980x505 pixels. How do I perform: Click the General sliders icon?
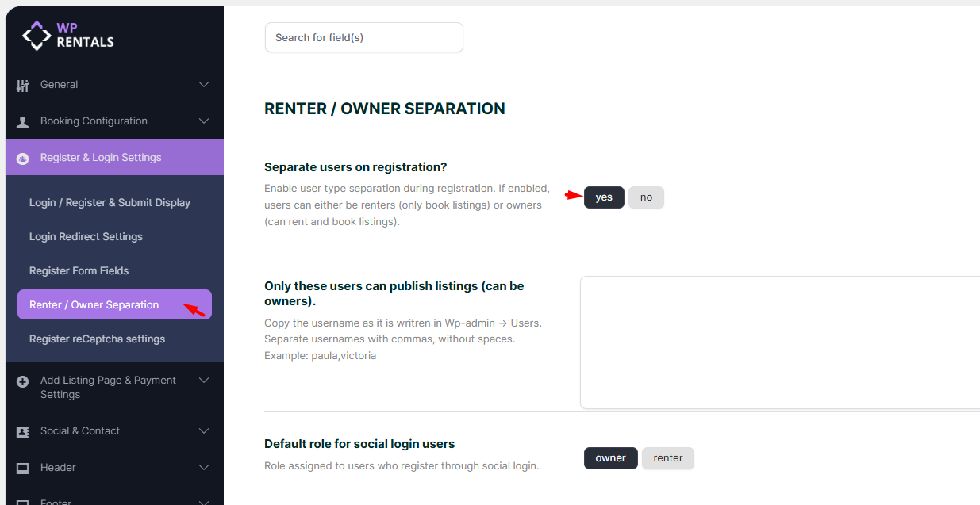[23, 85]
